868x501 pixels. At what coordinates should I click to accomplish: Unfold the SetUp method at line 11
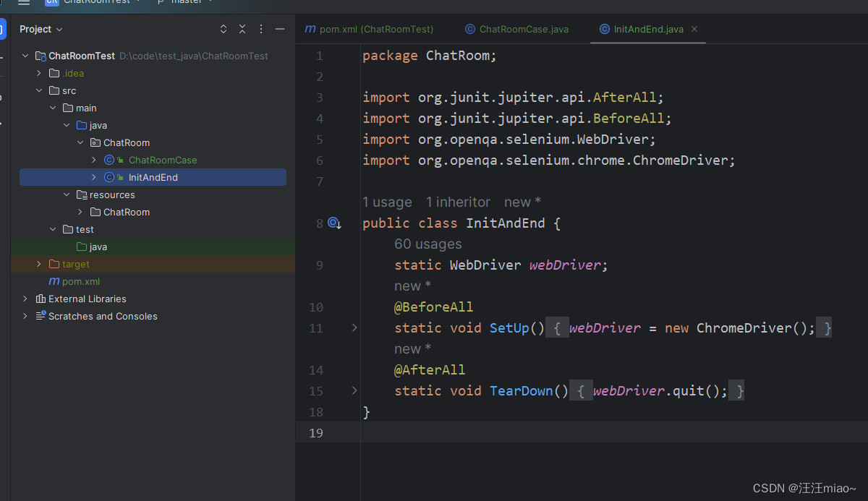tap(354, 328)
